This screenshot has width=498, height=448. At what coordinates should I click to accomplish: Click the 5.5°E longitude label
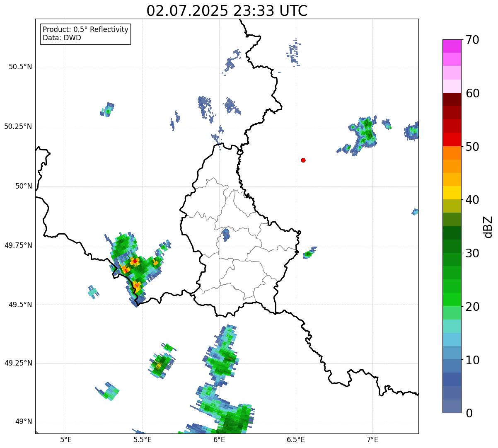(143, 439)
